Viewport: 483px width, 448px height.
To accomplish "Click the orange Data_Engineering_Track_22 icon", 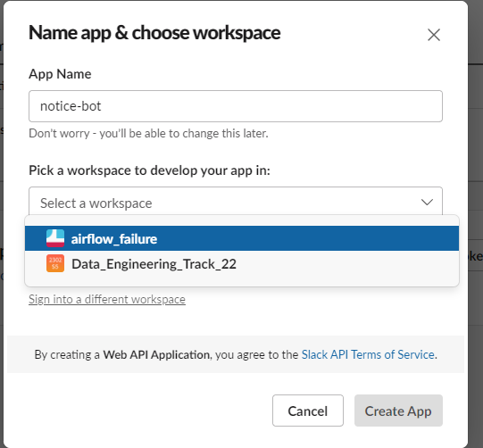I will (55, 263).
